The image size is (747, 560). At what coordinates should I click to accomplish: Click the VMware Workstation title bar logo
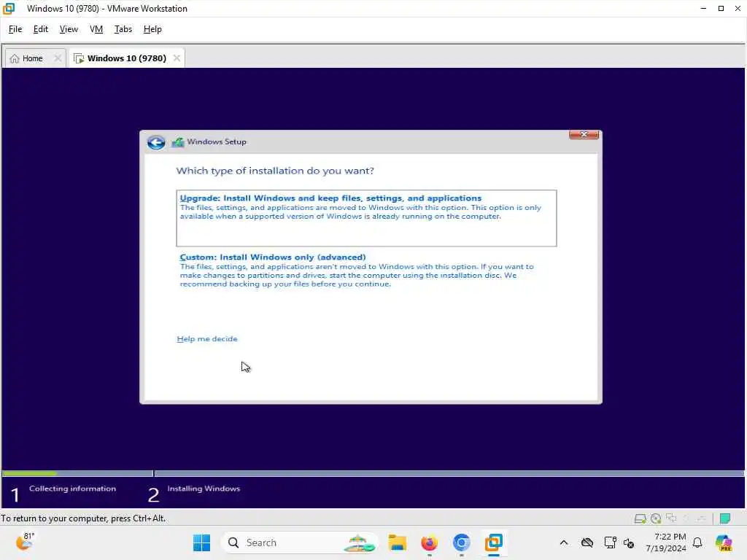pos(9,8)
